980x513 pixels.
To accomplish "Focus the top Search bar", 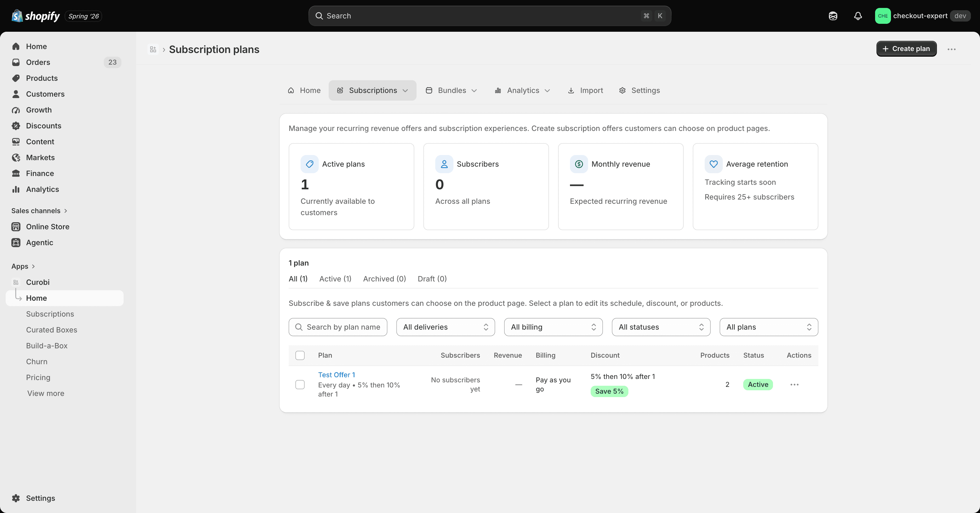I will [x=490, y=16].
